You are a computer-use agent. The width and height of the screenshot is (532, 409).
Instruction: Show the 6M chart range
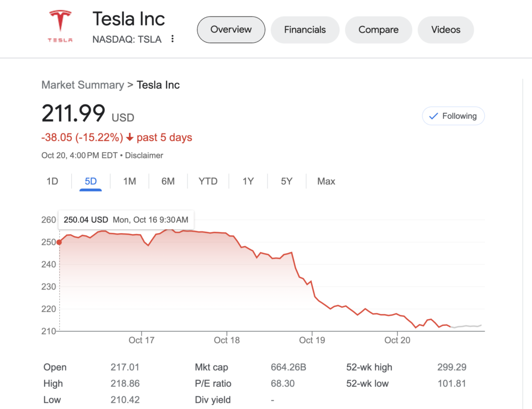tap(168, 181)
